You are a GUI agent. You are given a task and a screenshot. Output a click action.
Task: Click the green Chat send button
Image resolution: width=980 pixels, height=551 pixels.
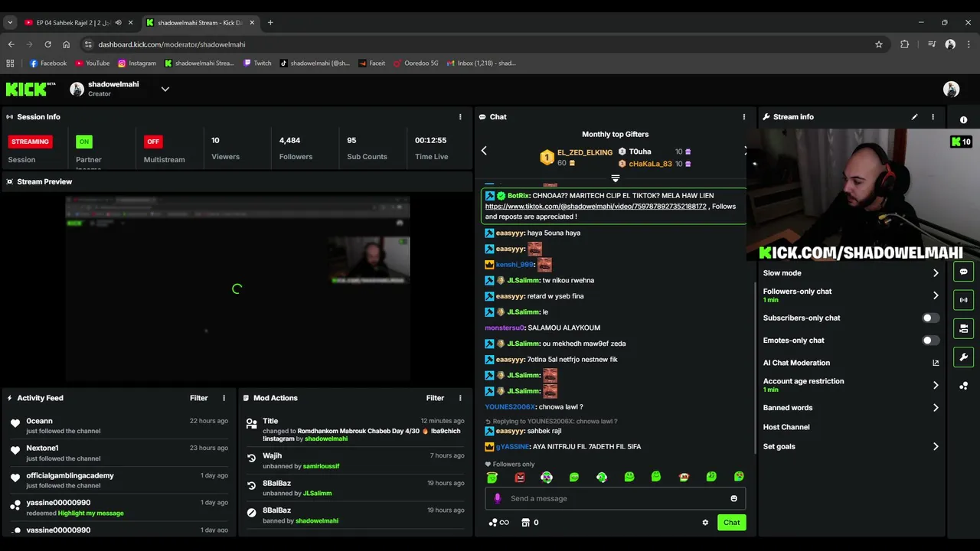[x=731, y=523]
